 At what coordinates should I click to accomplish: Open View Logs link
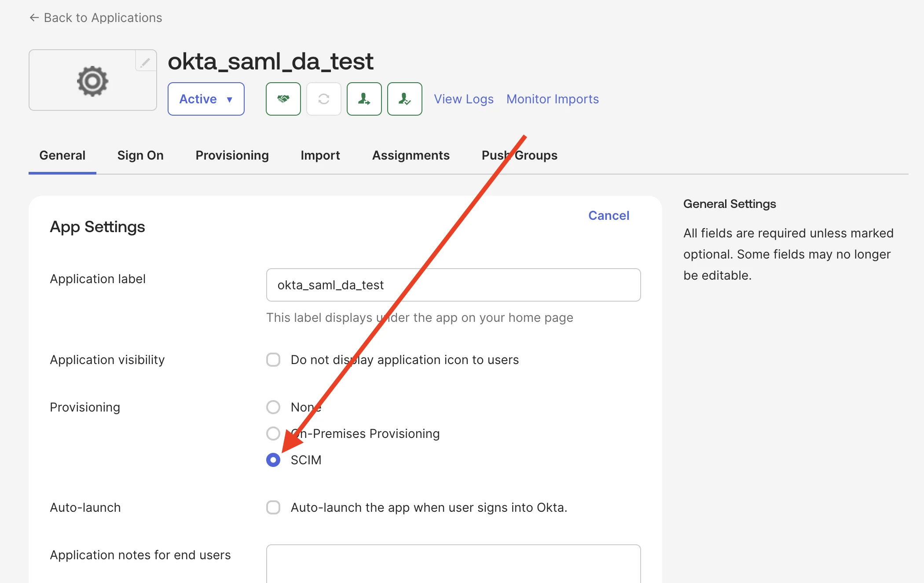point(464,99)
